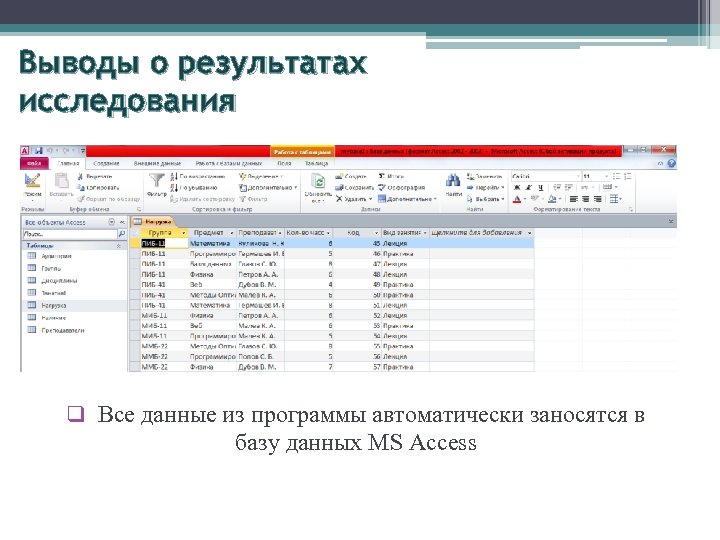The height and width of the screenshot is (540, 720).
Task: Toggle bold Ж formatting
Action: [517, 187]
